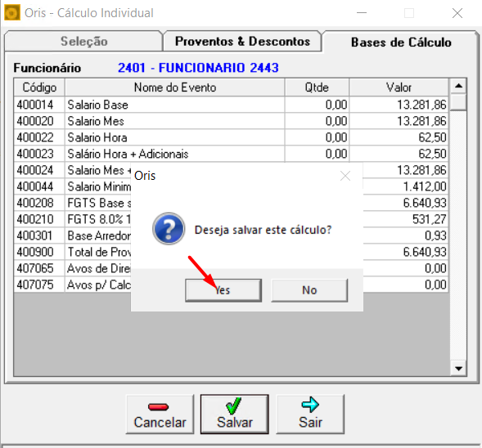Click the cyan Sair arrow icon
The height and width of the screenshot is (448, 482).
[310, 405]
